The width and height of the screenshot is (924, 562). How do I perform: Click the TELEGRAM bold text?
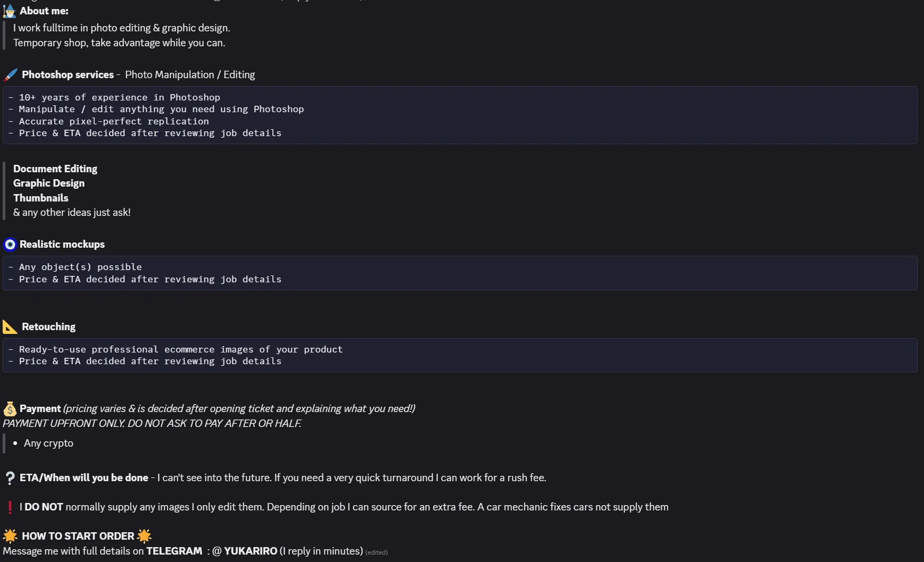tap(174, 551)
